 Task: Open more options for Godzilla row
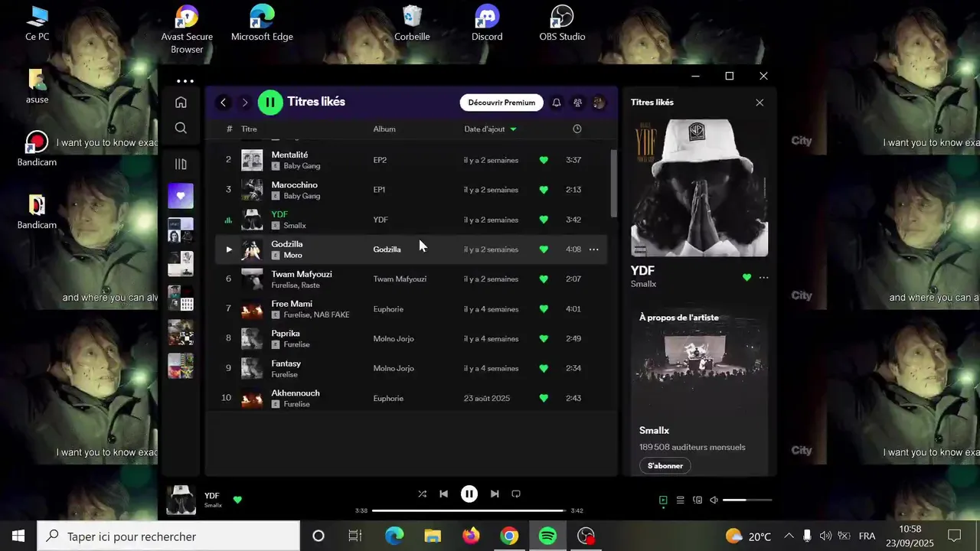[593, 249]
